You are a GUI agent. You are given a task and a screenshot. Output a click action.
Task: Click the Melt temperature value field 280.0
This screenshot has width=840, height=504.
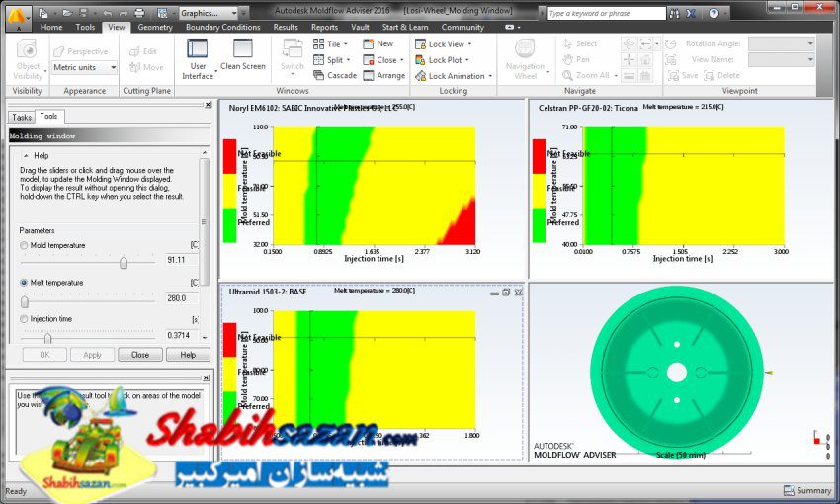(x=182, y=298)
